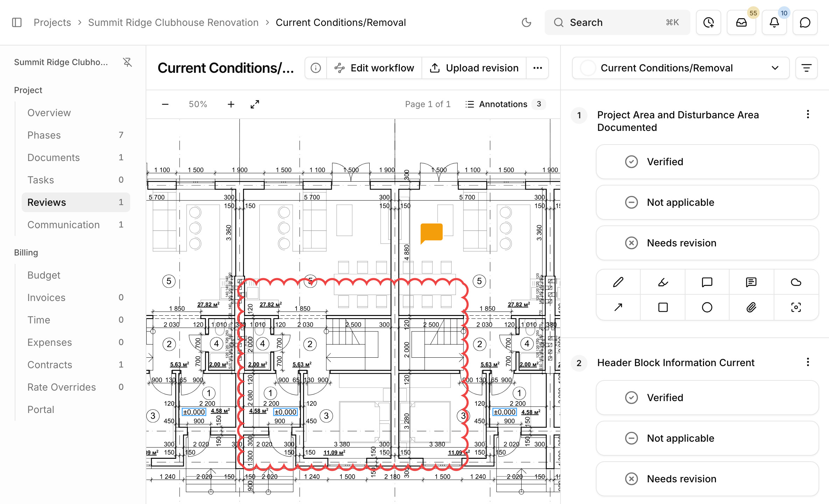Image resolution: width=829 pixels, height=504 pixels.
Task: Open Overview in project sidebar
Action: (76, 113)
